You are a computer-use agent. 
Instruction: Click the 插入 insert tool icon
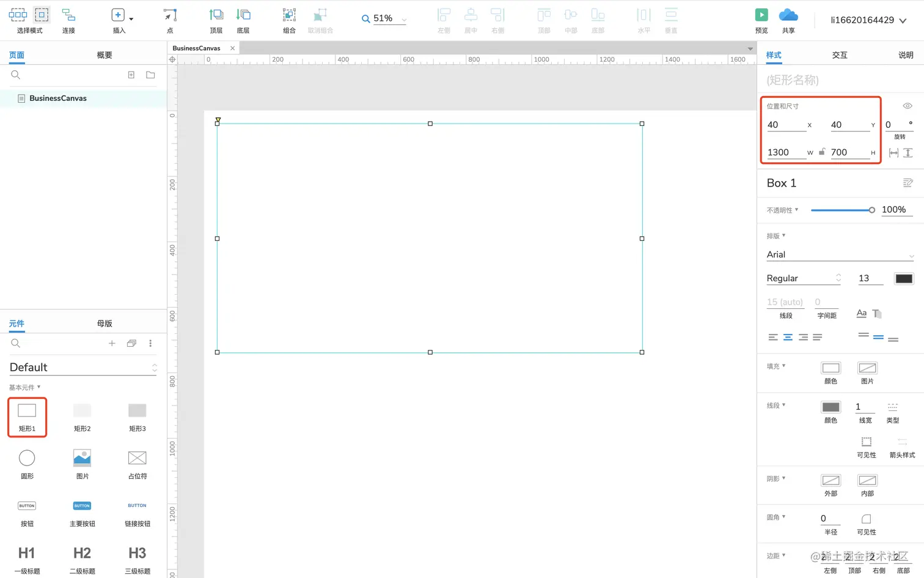(x=118, y=15)
